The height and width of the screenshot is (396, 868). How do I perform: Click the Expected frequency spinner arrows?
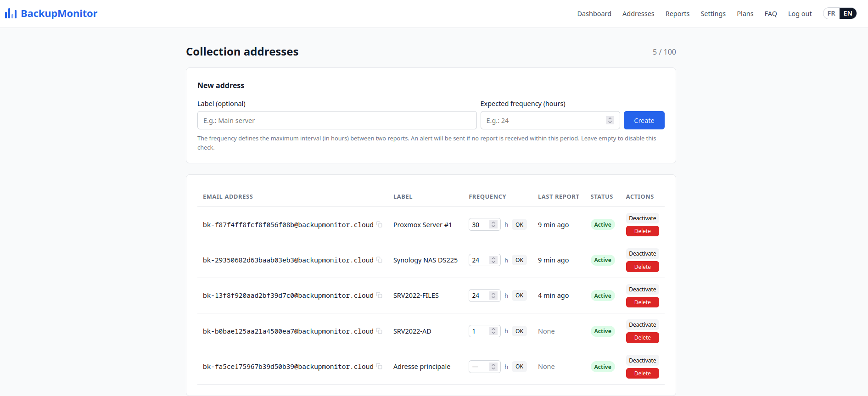(610, 120)
